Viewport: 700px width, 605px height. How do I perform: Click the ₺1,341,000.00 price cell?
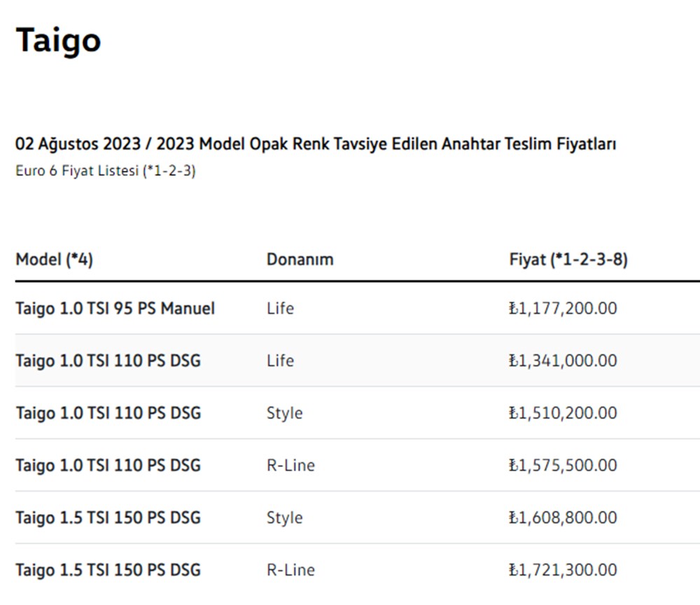(563, 361)
